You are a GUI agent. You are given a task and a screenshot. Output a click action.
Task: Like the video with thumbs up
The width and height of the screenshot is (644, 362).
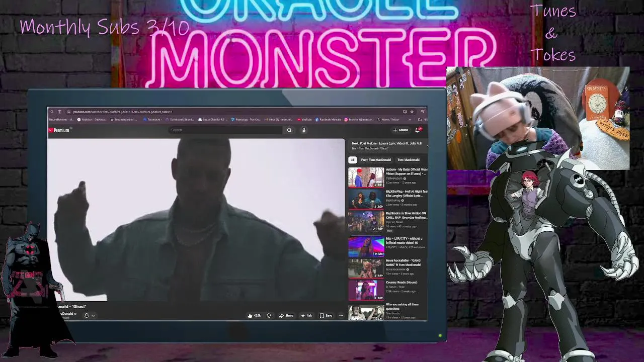254,316
